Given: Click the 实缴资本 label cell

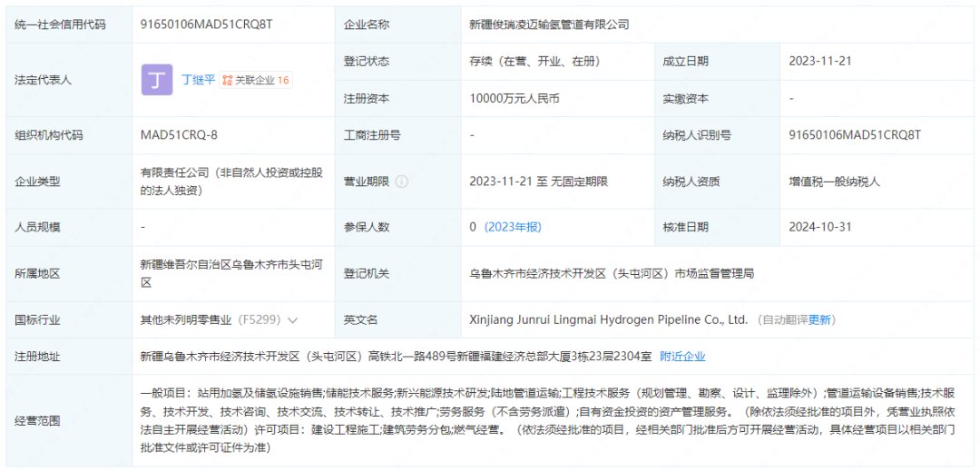Looking at the screenshot, I should point(718,98).
